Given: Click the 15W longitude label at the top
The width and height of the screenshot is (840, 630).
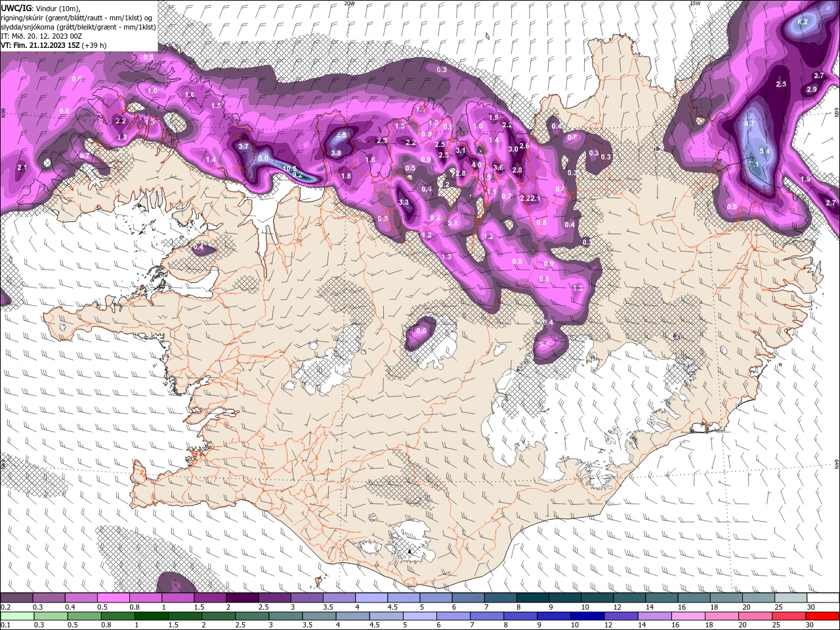Looking at the screenshot, I should (695, 3).
